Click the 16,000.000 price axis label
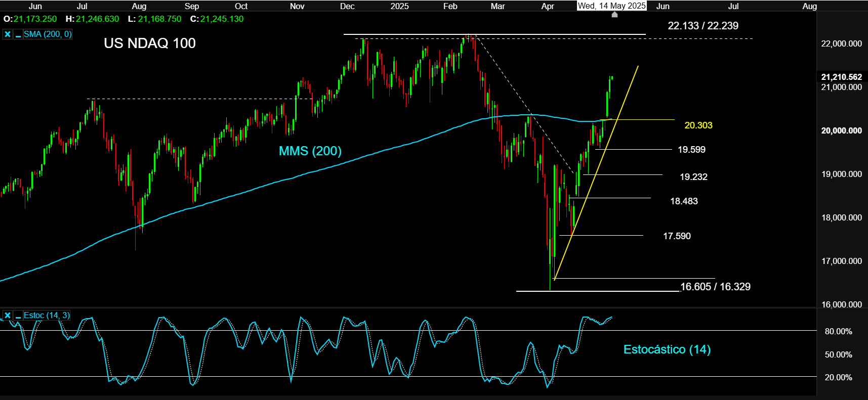 (842, 304)
